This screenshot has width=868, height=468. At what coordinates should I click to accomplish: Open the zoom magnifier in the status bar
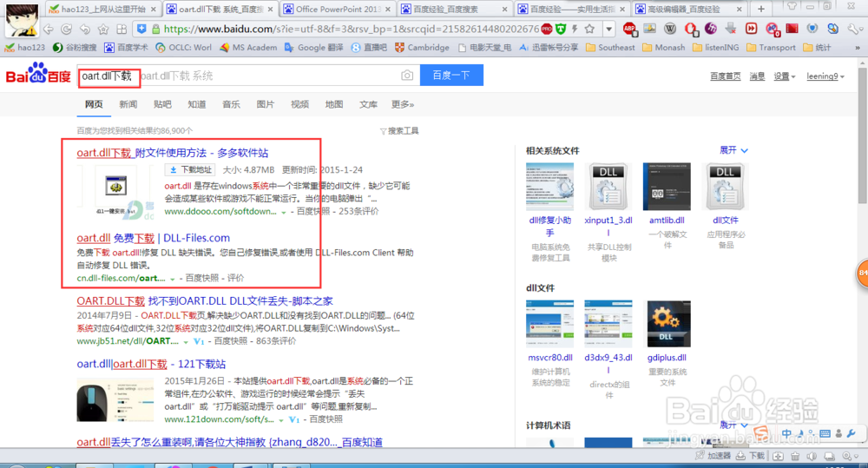pos(849,457)
